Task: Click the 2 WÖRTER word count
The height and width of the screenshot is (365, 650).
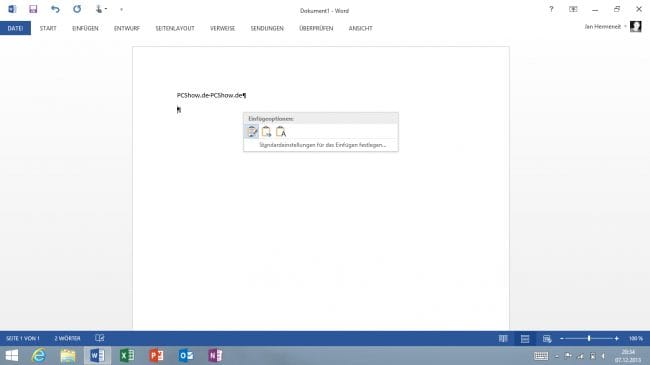Action: pyautogui.click(x=67, y=338)
